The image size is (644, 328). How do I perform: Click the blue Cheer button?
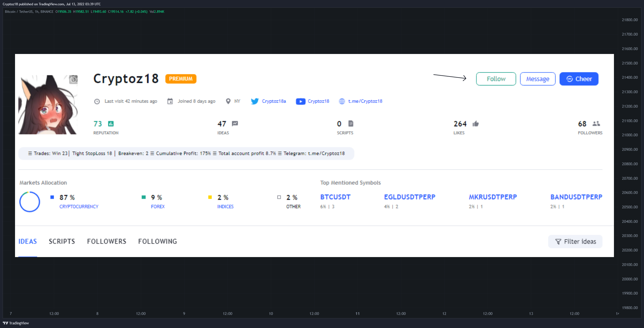point(579,79)
